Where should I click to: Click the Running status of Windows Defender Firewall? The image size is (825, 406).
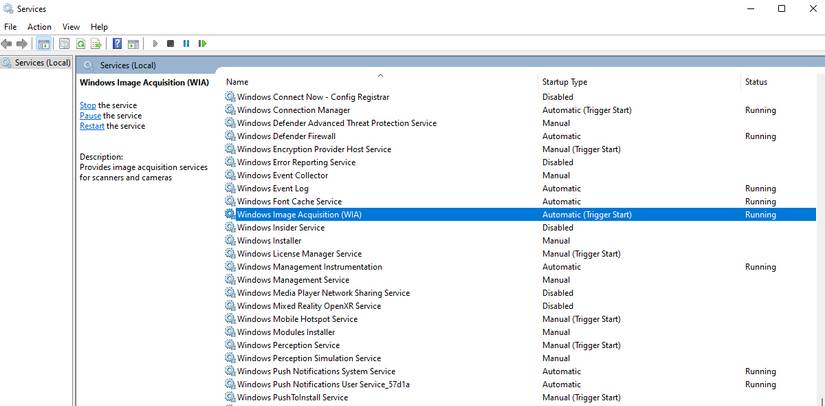pyautogui.click(x=760, y=136)
